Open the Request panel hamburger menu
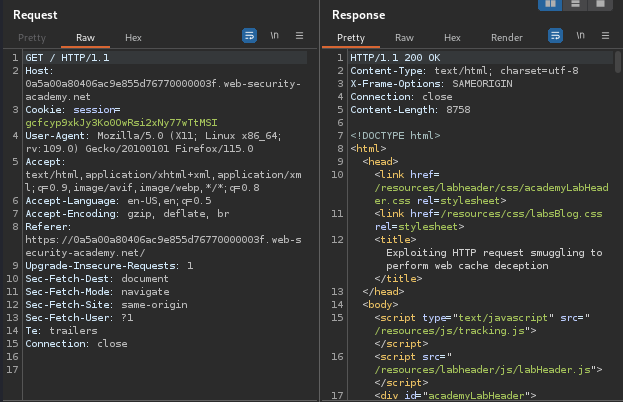 pyautogui.click(x=300, y=36)
